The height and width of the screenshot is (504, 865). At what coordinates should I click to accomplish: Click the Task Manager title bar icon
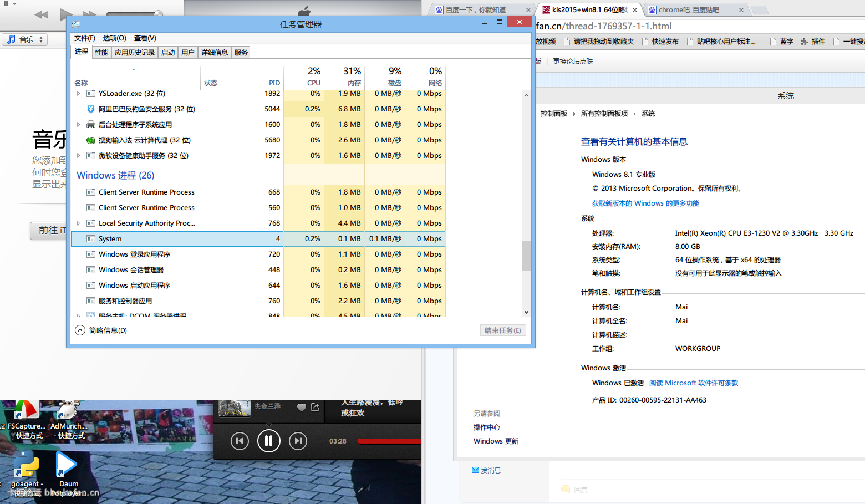point(76,24)
